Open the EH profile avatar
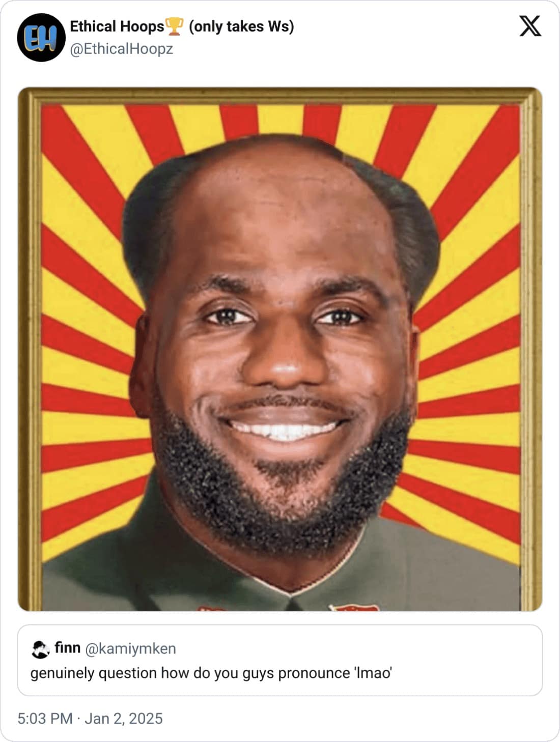Image resolution: width=560 pixels, height=742 pixels. [41, 38]
